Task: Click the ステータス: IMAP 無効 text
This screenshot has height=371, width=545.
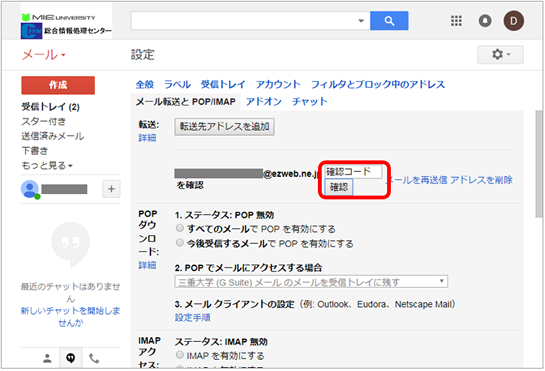Action: point(221,342)
